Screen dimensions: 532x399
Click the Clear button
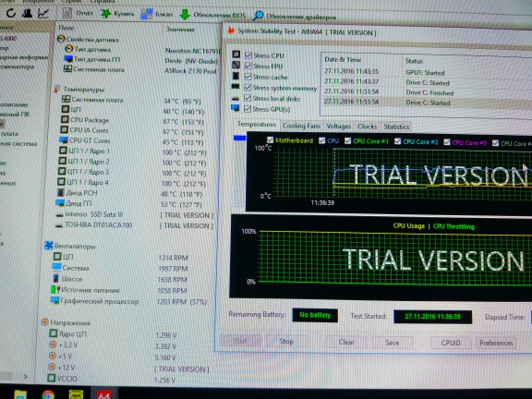(346, 342)
